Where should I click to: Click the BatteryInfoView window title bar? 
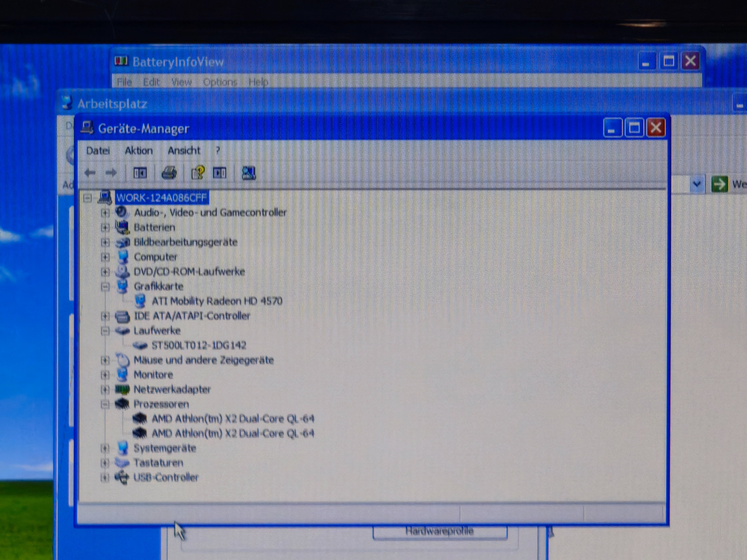[373, 62]
